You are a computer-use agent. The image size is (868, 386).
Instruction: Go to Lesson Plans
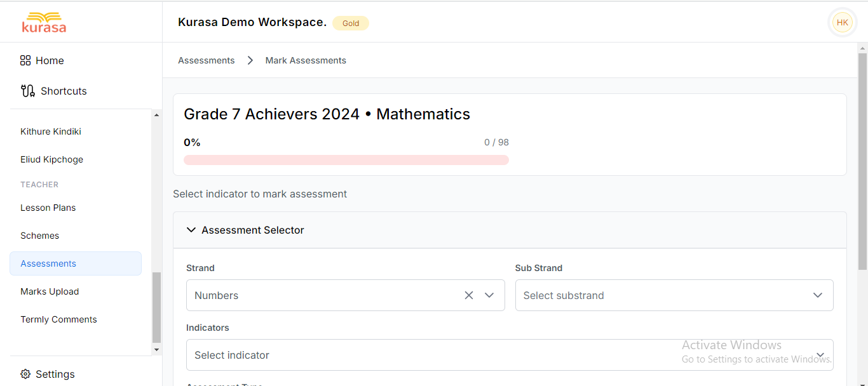(x=48, y=208)
